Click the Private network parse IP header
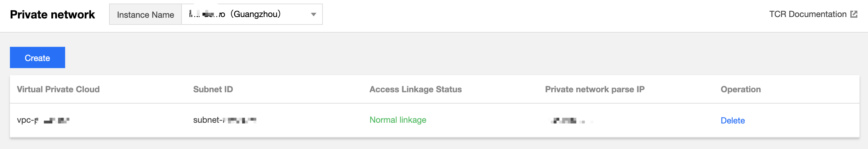 pyautogui.click(x=595, y=89)
